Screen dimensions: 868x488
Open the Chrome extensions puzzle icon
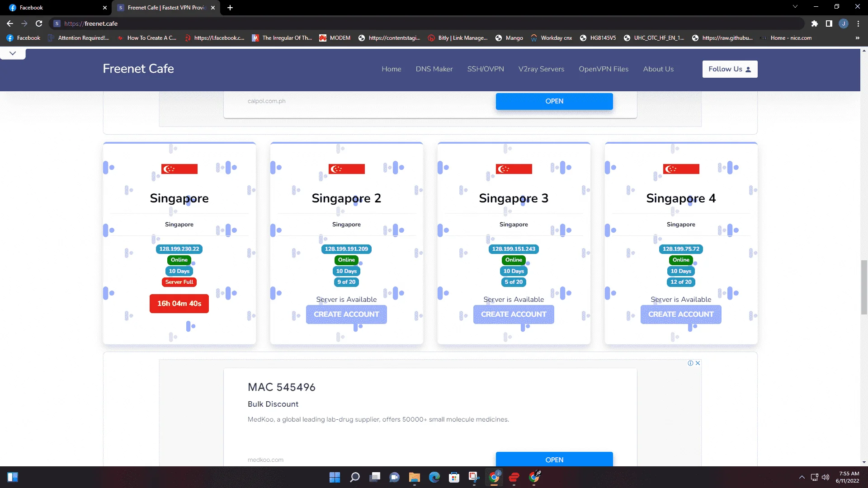click(x=814, y=23)
